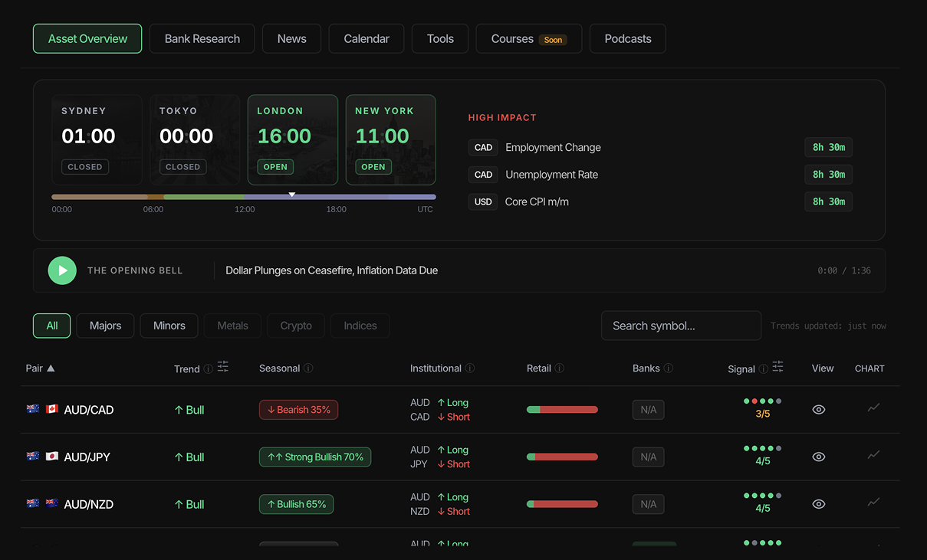This screenshot has width=927, height=560.
Task: Toggle the View eye for AUD/NZD
Action: tap(818, 503)
